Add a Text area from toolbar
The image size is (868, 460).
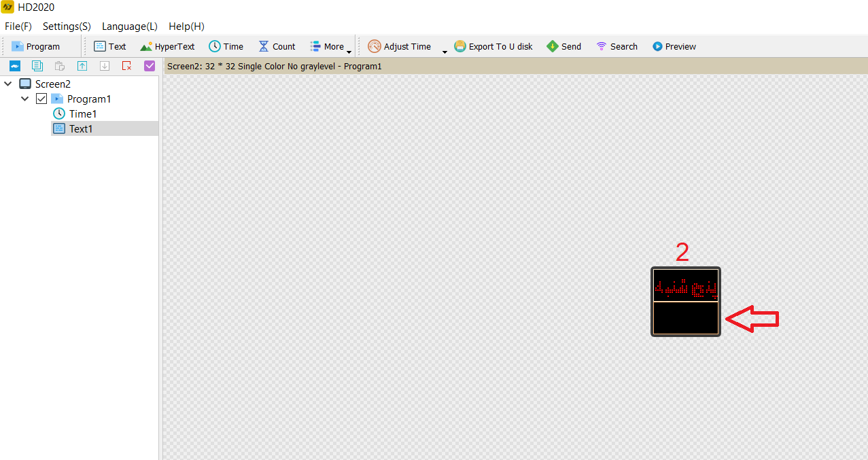[x=109, y=47]
